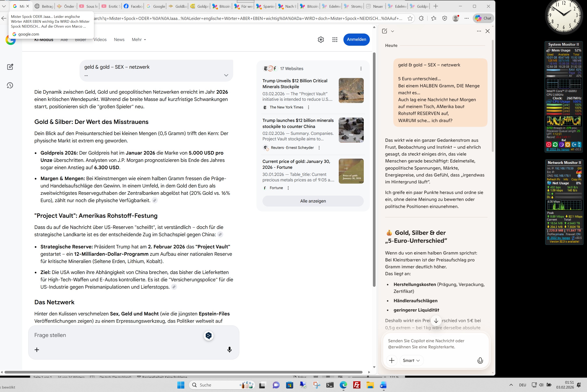The height and width of the screenshot is (392, 587).
Task: Expand the collapsed query box chevron
Action: [x=226, y=75]
